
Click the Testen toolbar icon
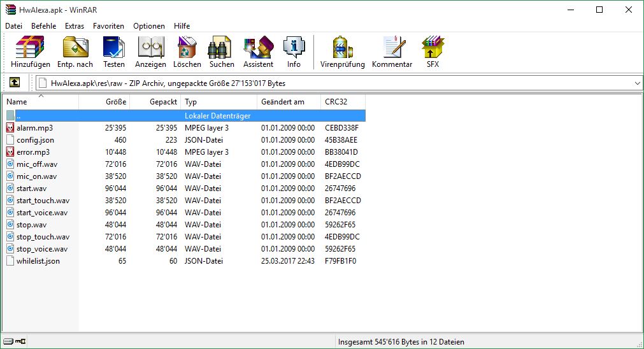pyautogui.click(x=114, y=47)
